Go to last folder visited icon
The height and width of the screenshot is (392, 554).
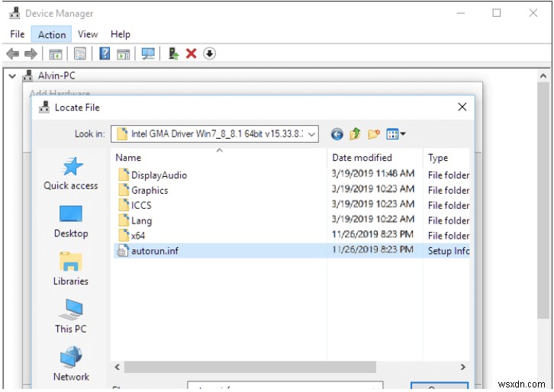(337, 134)
